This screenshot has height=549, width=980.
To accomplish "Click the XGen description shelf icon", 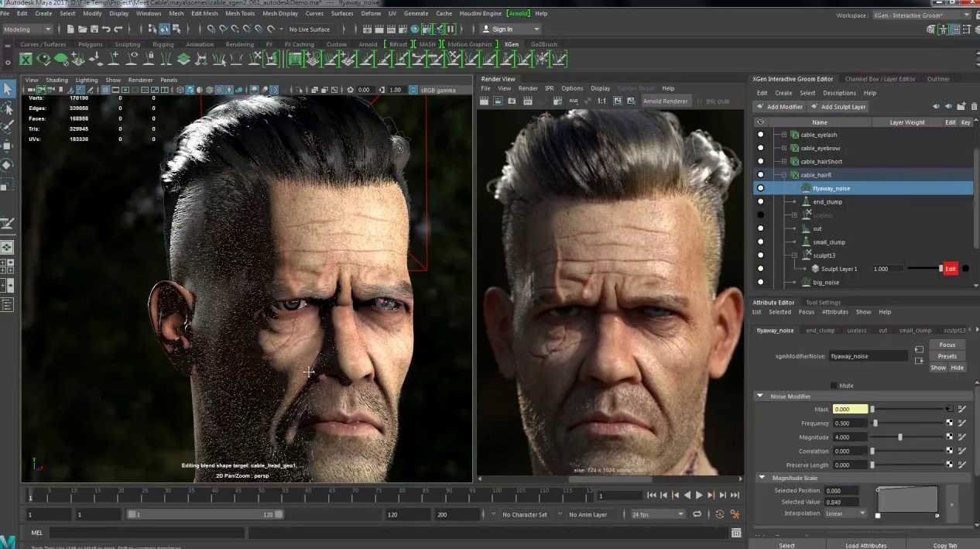I will click(x=26, y=60).
